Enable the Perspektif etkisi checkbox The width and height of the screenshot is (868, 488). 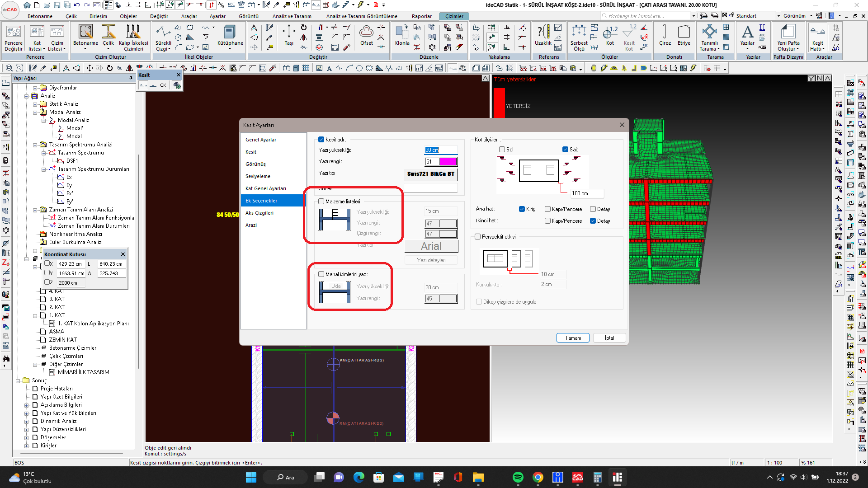(x=477, y=237)
